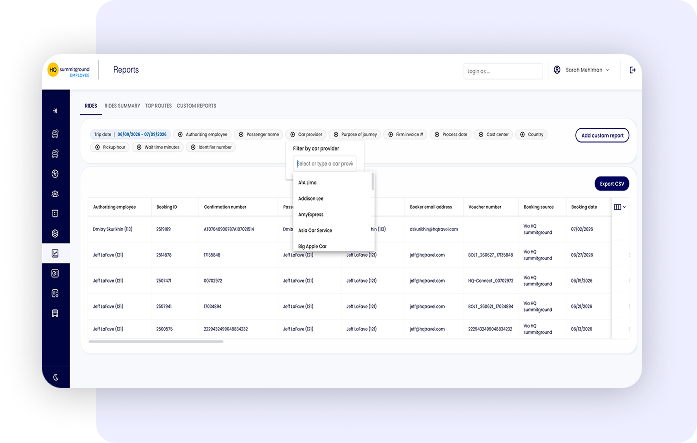Open the RIDES SUMMARY tab
Image resolution: width=697 pixels, height=443 pixels.
tap(122, 106)
